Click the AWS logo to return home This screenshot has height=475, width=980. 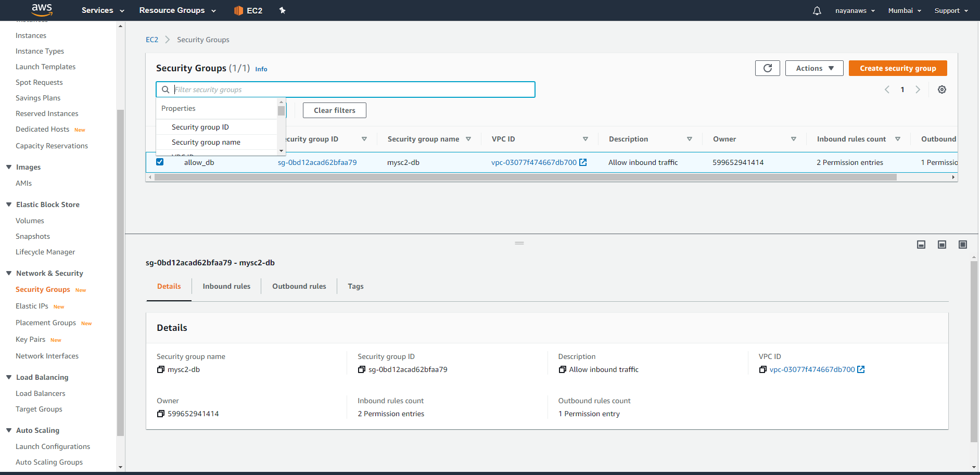click(42, 10)
